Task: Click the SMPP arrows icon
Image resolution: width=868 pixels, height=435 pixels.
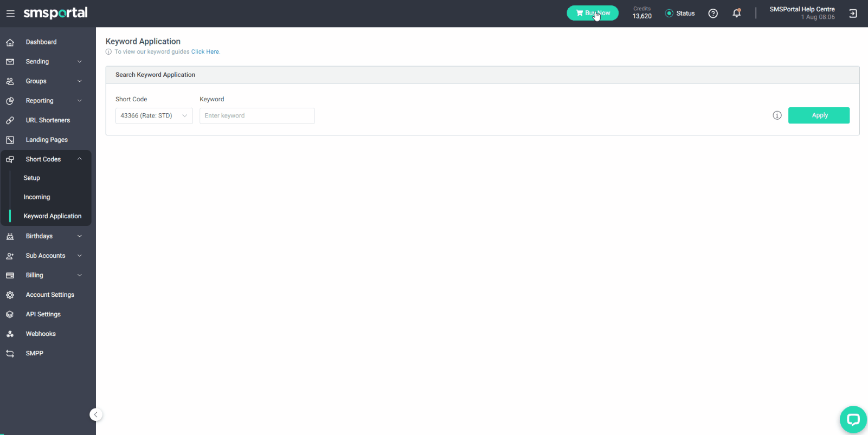Action: (x=10, y=353)
